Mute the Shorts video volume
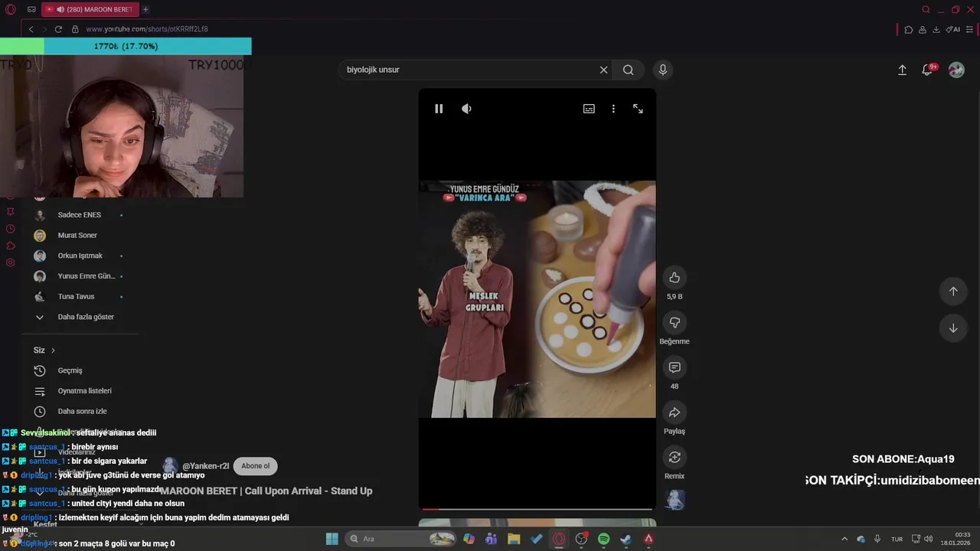Screen dimensions: 980x551 466,109
